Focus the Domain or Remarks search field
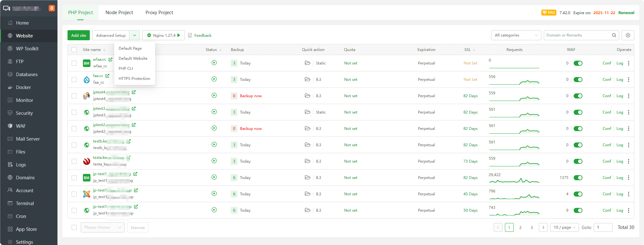644x245 pixels. pyautogui.click(x=578, y=35)
